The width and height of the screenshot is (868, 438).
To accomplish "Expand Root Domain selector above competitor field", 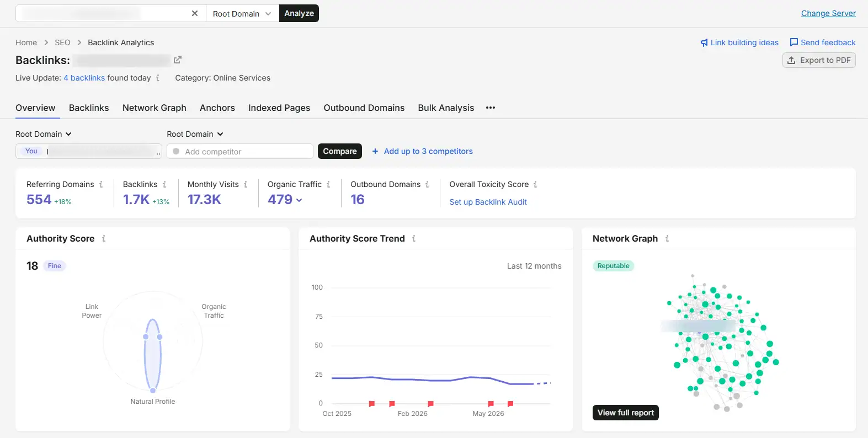I will (195, 134).
